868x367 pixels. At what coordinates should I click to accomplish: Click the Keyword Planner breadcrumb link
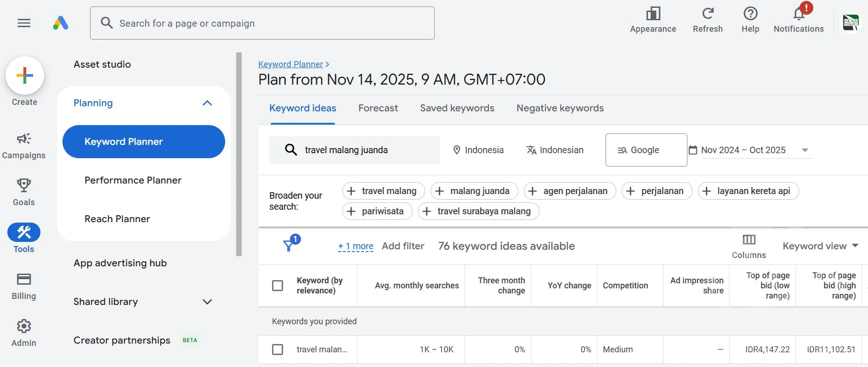pyautogui.click(x=290, y=64)
